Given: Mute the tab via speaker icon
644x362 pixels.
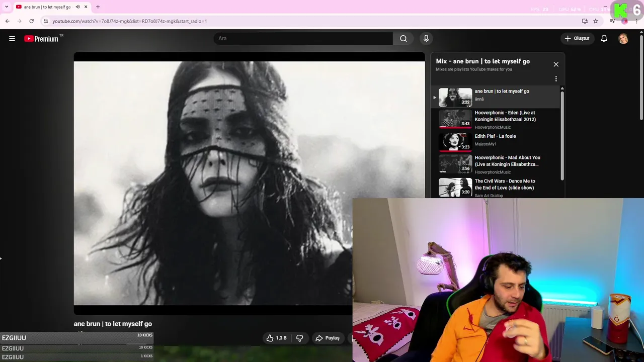Looking at the screenshot, I should coord(77,7).
